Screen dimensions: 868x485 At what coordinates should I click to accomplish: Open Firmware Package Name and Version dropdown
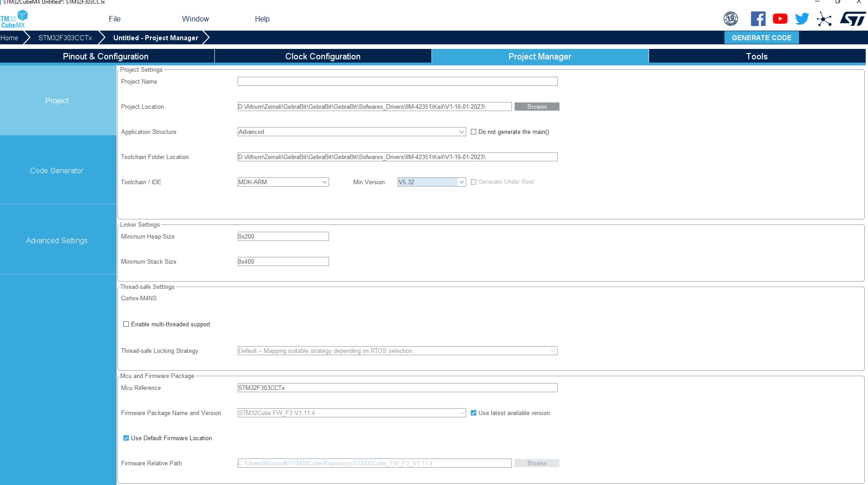(352, 413)
